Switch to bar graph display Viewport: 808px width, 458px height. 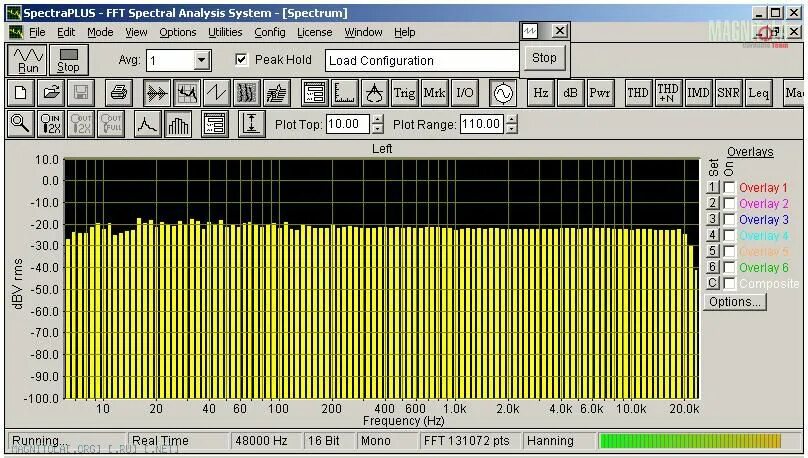[178, 124]
